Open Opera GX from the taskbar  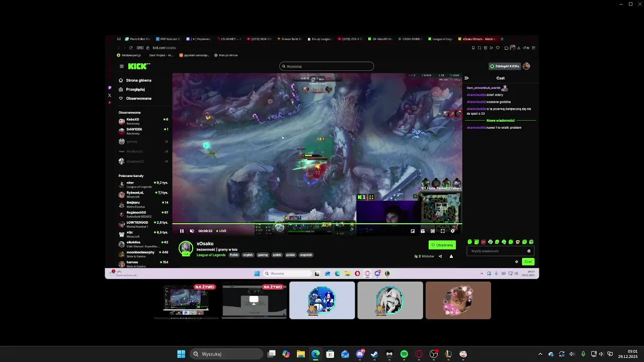click(x=419, y=354)
